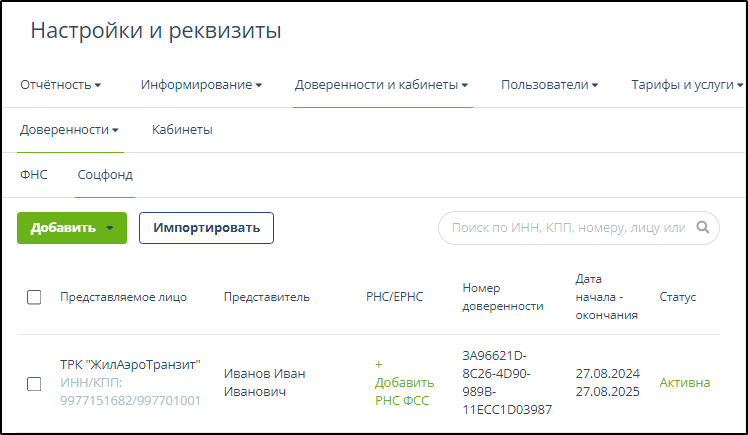Tick the ТРК "ЖилАэроТранзит" row checkbox
Viewport: 748px width, 435px height.
tap(34, 383)
